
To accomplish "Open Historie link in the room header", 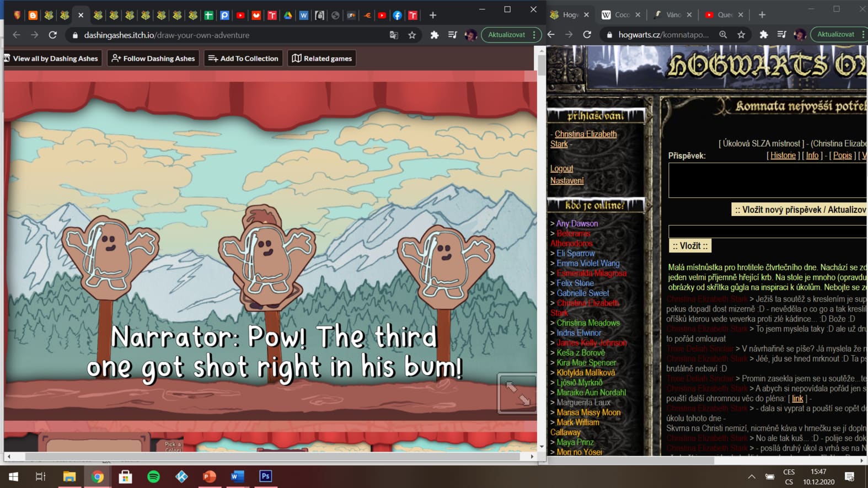I will tap(783, 155).
